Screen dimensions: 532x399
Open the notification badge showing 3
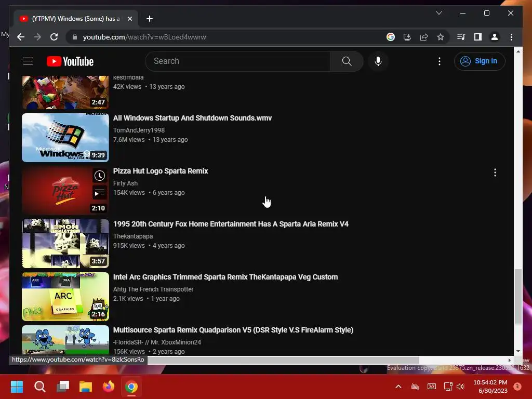[x=517, y=387]
